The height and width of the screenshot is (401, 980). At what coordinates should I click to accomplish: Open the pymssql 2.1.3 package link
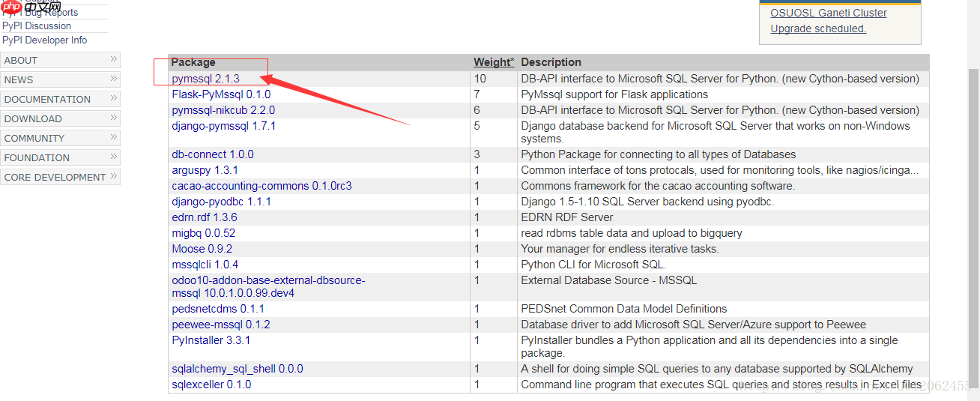pos(205,79)
